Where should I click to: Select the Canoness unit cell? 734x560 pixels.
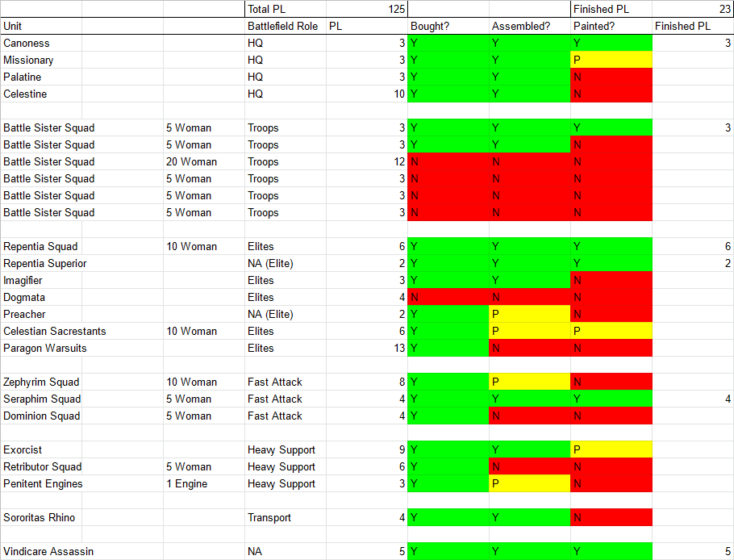point(81,44)
